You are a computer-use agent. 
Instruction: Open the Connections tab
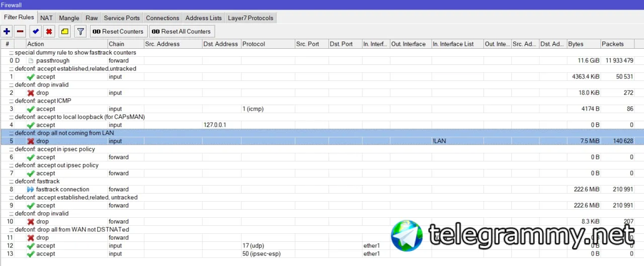click(x=162, y=18)
